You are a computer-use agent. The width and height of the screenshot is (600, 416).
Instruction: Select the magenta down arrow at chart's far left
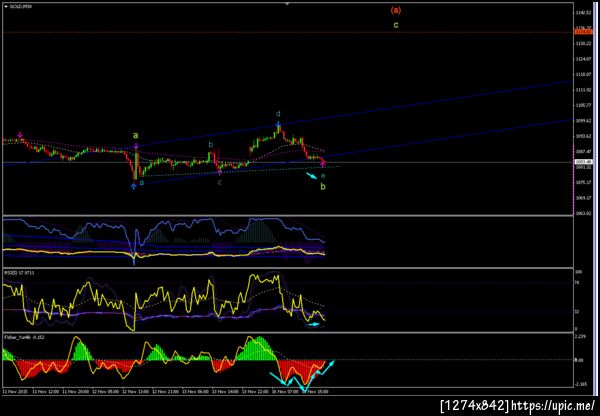click(x=20, y=135)
